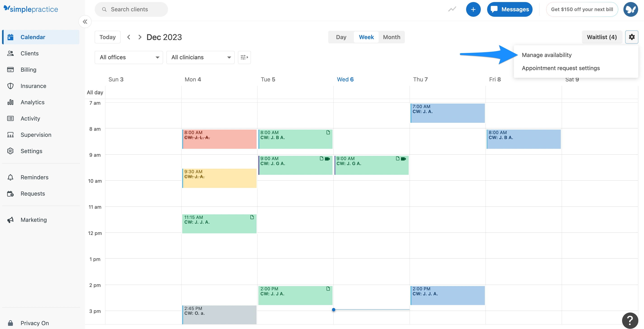Screen dimensions: 644x329
Task: Collapse the left sidebar
Action: (85, 21)
